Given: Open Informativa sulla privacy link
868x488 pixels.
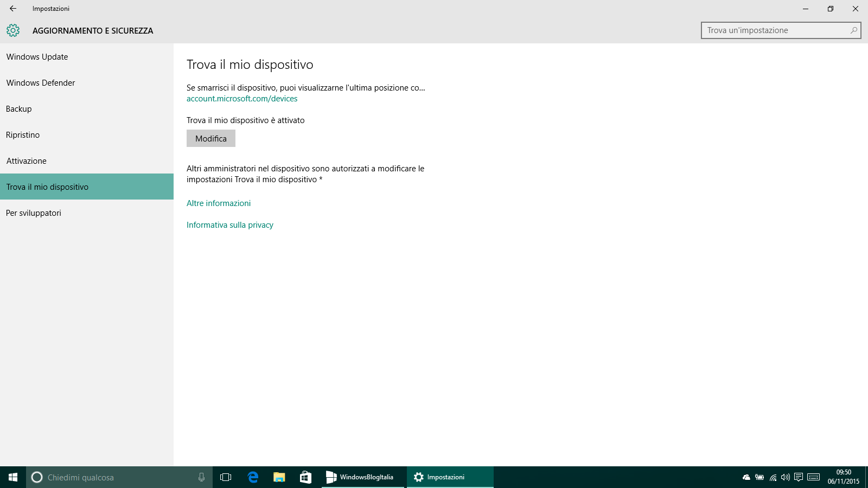Looking at the screenshot, I should coord(230,225).
